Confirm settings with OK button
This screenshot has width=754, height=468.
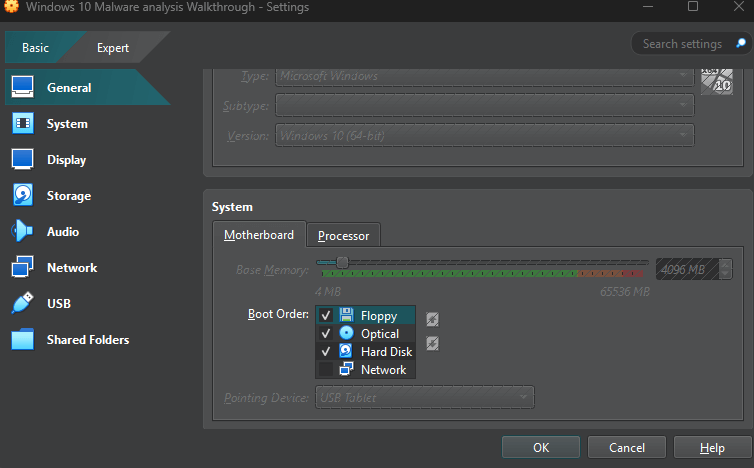point(541,447)
